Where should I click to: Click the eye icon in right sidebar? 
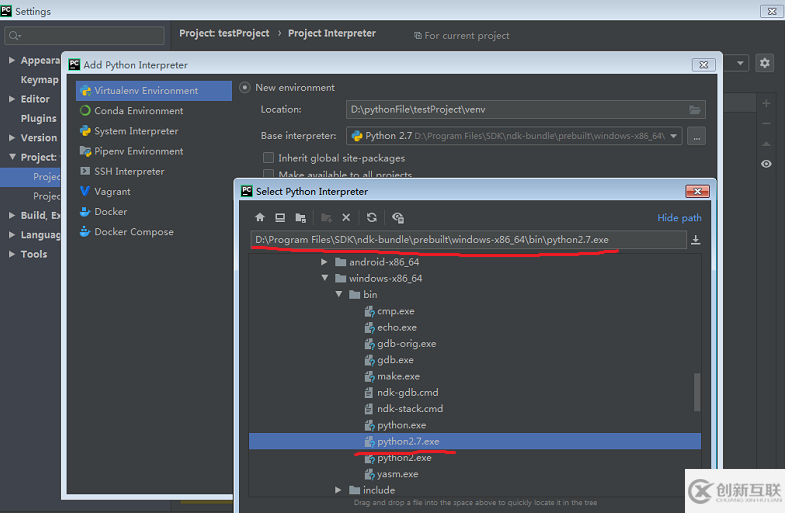[x=766, y=164]
